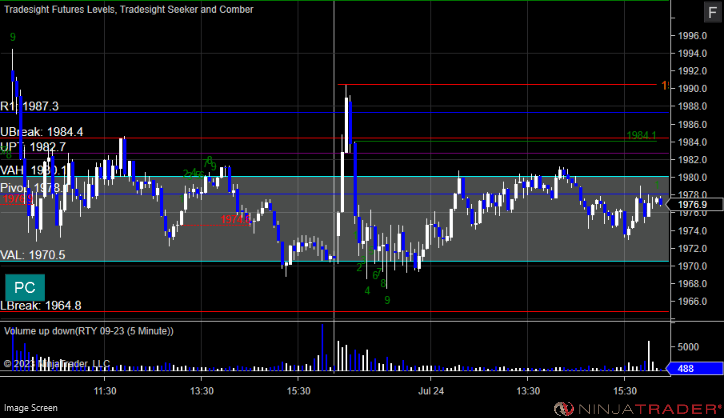
Task: Click the Volume up down (RTY 09-23) label
Action: [89, 331]
